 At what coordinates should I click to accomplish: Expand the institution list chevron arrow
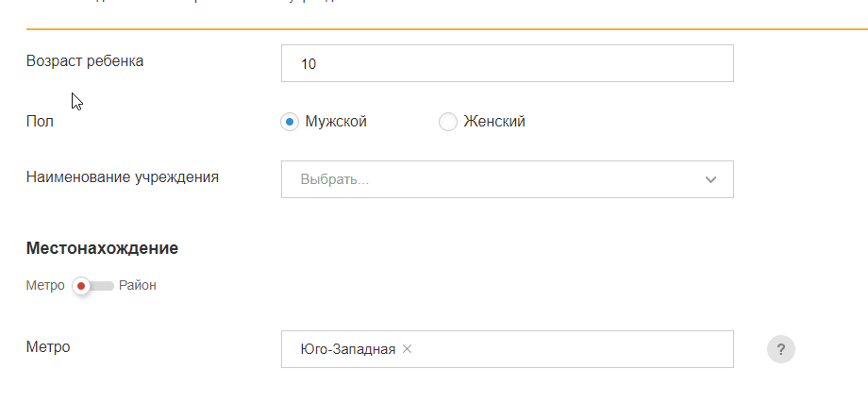711,179
